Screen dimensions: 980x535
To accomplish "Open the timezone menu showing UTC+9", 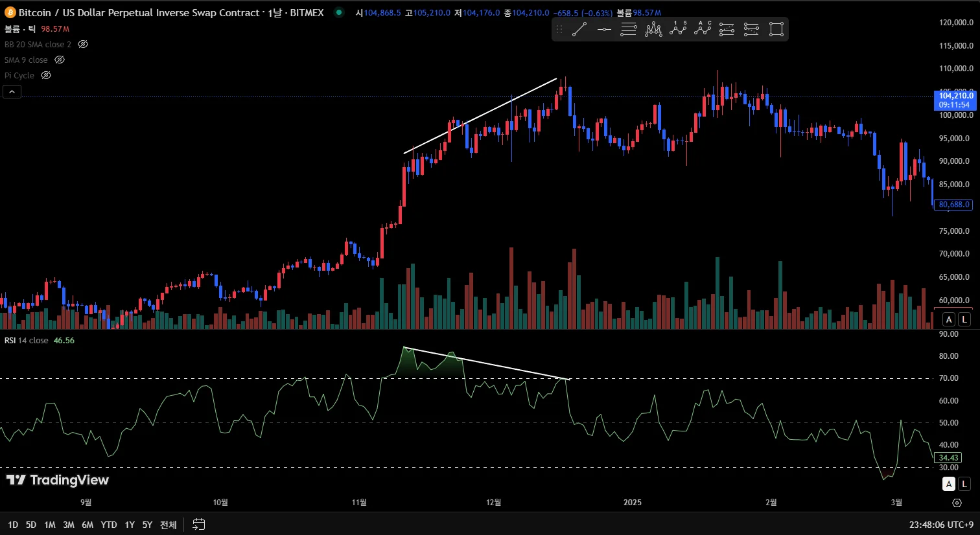I will click(941, 525).
